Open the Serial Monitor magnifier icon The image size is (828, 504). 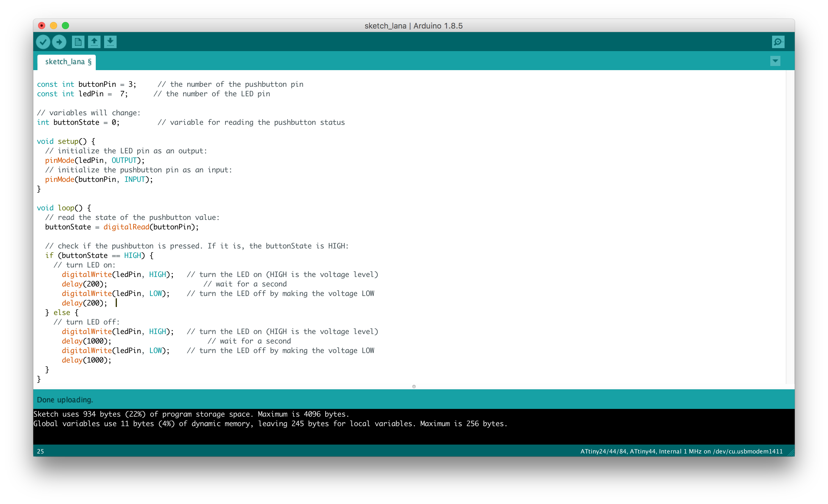tap(778, 42)
